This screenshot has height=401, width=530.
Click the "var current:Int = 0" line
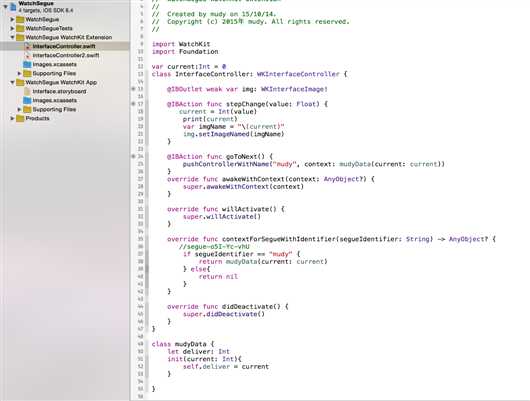[x=189, y=67]
